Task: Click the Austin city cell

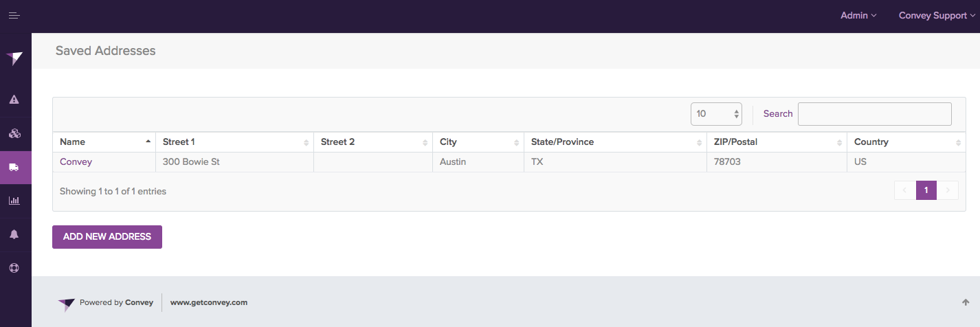Action: (478, 162)
